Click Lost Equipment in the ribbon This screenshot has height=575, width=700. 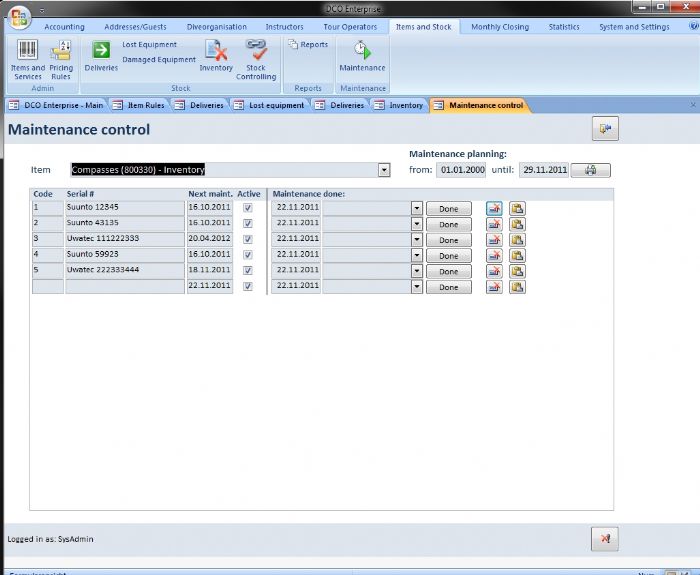click(x=149, y=45)
